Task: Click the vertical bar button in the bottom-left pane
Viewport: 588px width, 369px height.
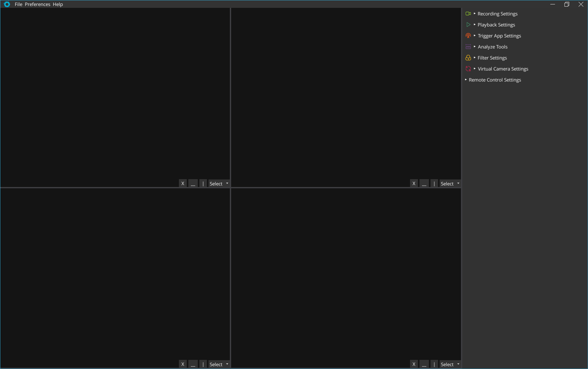Action: [203, 364]
